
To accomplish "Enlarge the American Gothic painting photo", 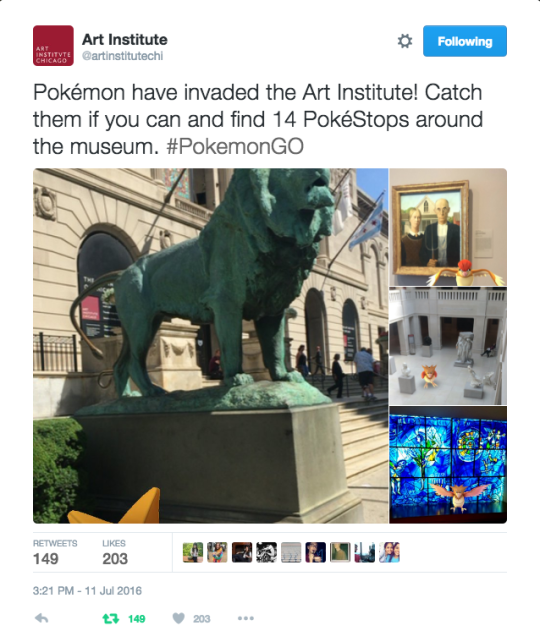I will [448, 227].
